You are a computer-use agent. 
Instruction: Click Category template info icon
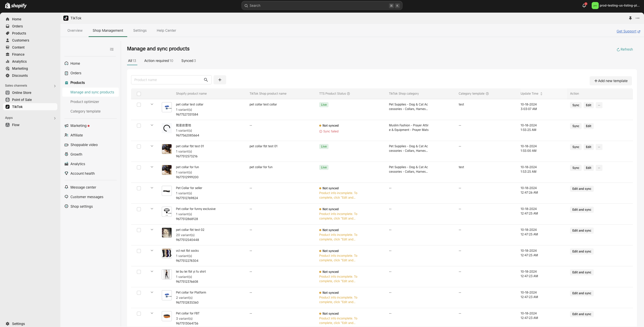pos(487,94)
